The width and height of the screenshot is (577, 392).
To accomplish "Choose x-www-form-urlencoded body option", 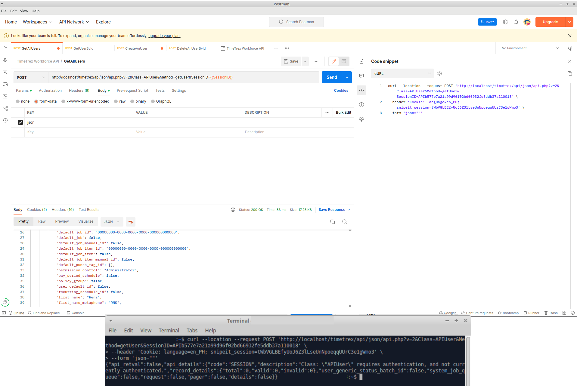I will pyautogui.click(x=63, y=101).
